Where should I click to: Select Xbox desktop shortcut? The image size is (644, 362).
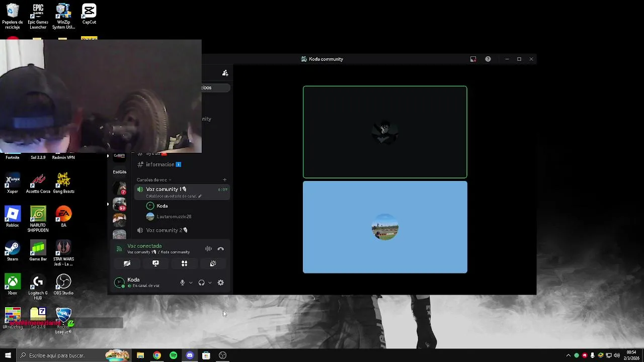(12, 285)
